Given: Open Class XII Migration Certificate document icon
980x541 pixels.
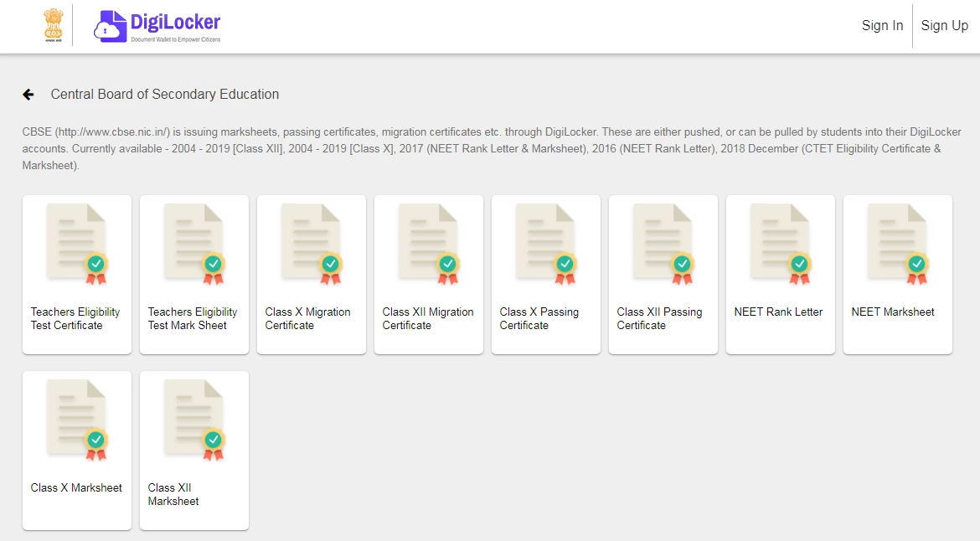Looking at the screenshot, I should [429, 245].
